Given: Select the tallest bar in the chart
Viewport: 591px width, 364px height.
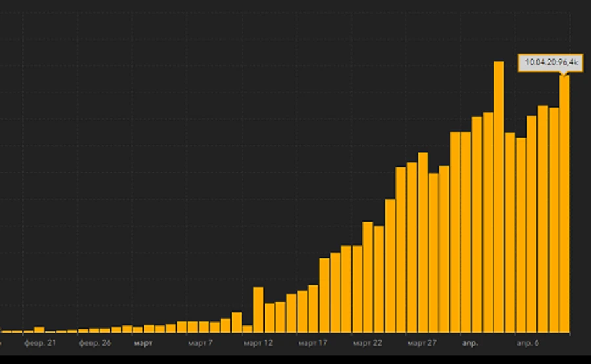Looking at the screenshot, I should [x=498, y=197].
